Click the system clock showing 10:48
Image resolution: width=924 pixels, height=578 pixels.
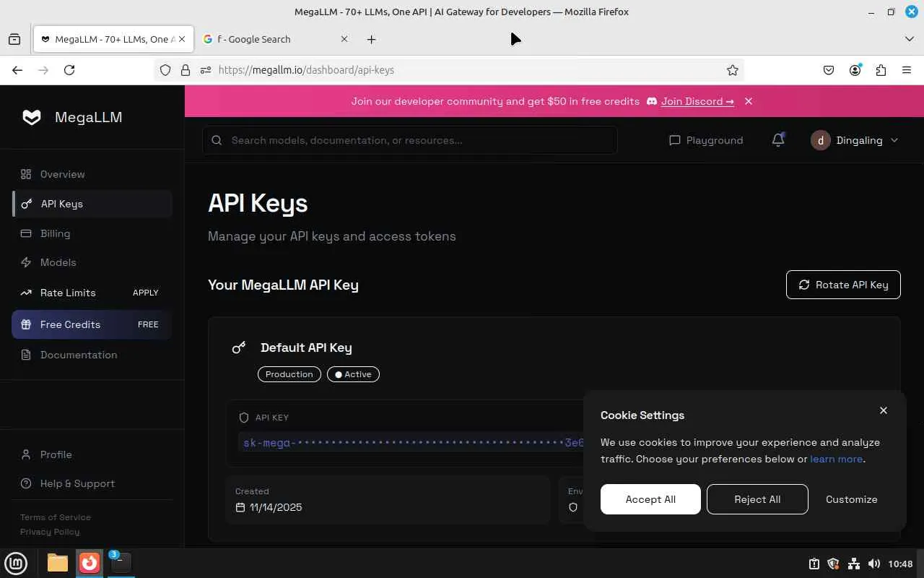[x=900, y=564]
